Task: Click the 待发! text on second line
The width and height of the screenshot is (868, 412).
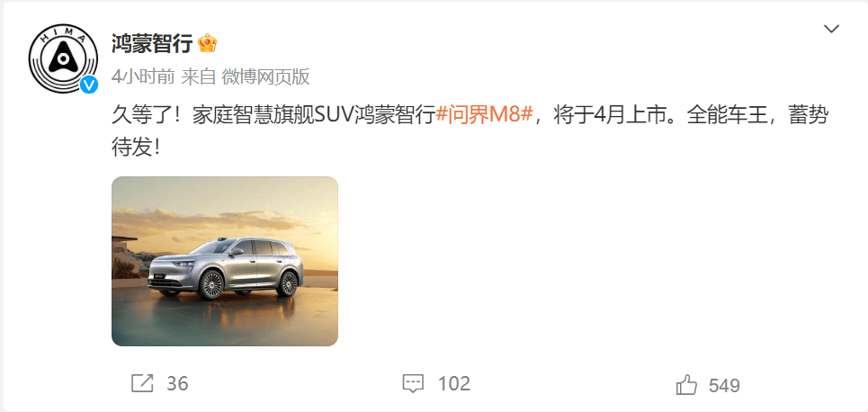Action: pyautogui.click(x=136, y=148)
